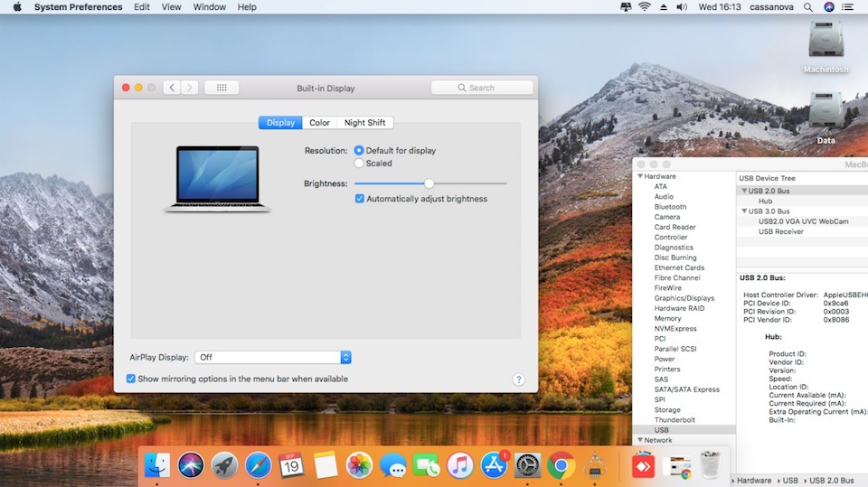Open the App Store dock icon
The height and width of the screenshot is (487, 868).
tap(494, 465)
